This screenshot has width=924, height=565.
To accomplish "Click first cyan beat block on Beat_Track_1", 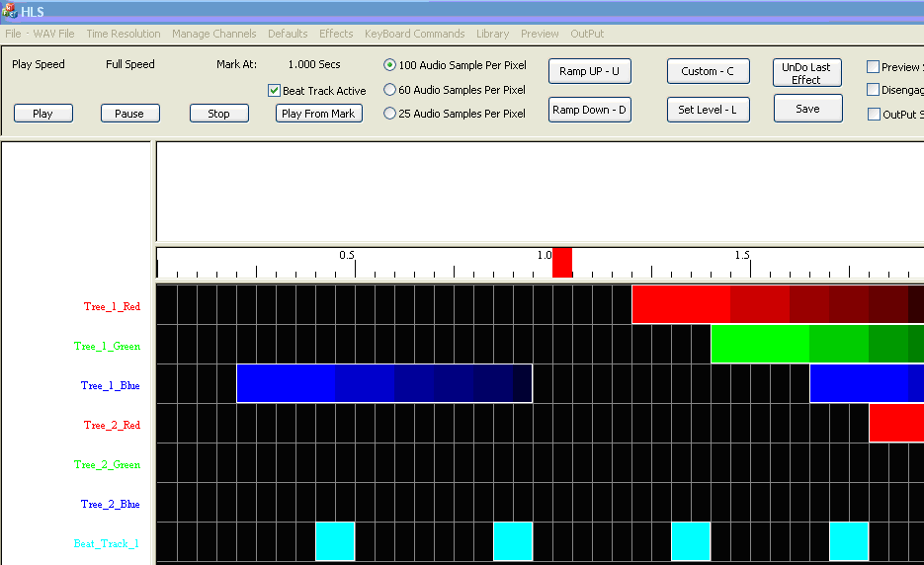I will pyautogui.click(x=335, y=541).
